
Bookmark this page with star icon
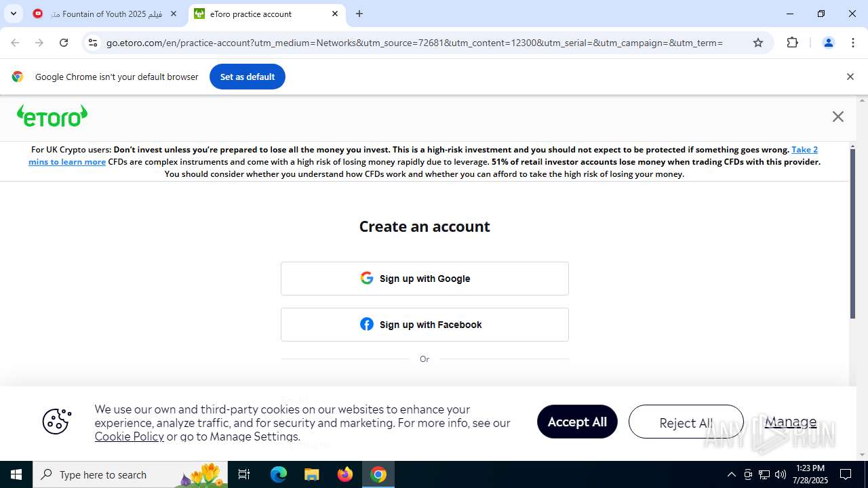click(758, 43)
